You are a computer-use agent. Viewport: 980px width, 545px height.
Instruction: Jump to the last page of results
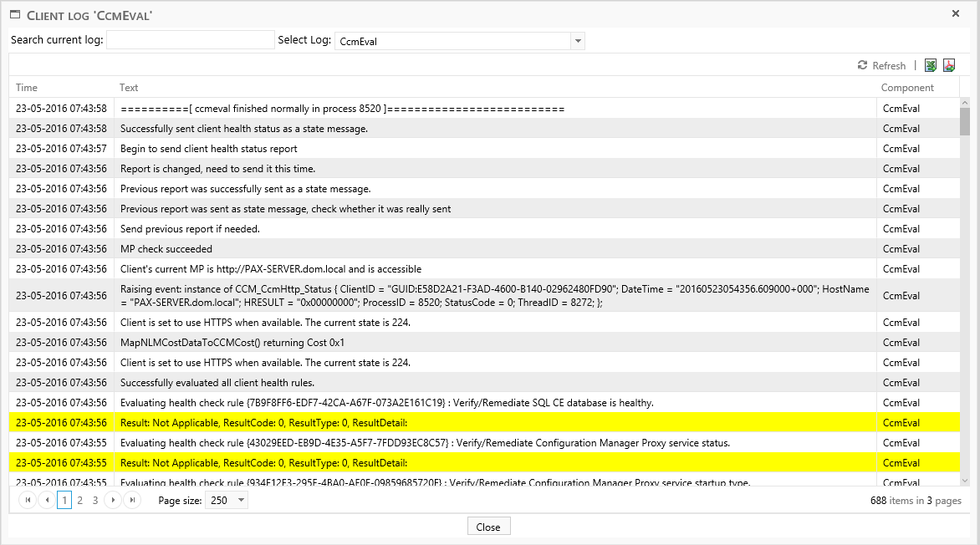tap(131, 500)
